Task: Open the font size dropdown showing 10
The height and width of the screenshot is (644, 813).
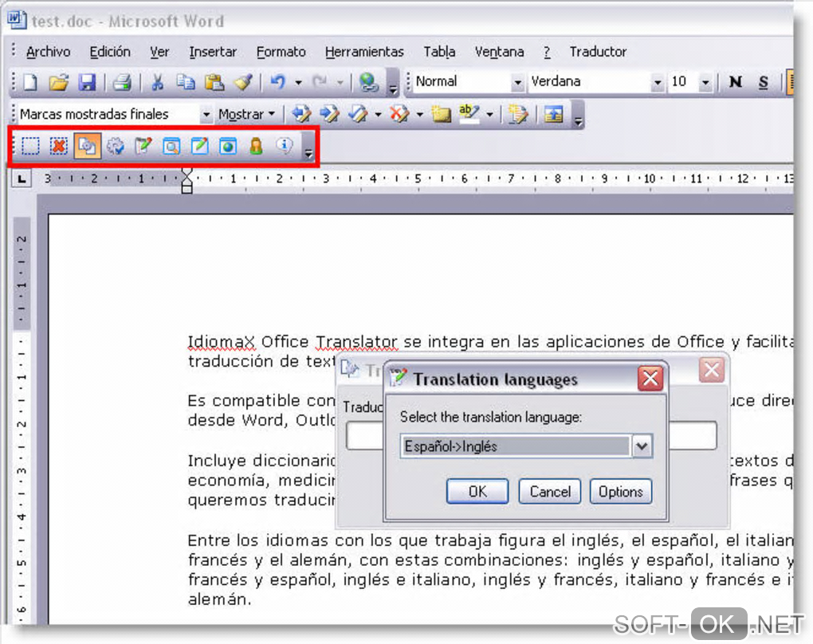Action: pyautogui.click(x=705, y=82)
